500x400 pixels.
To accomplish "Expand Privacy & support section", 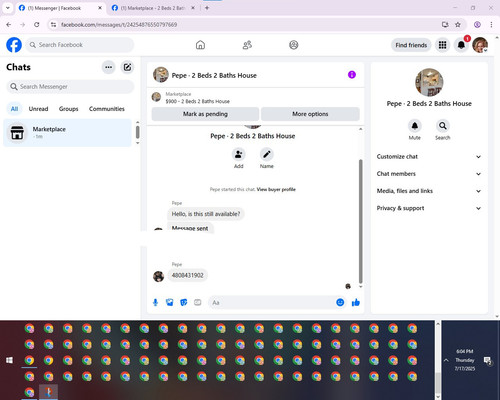I will click(x=429, y=208).
